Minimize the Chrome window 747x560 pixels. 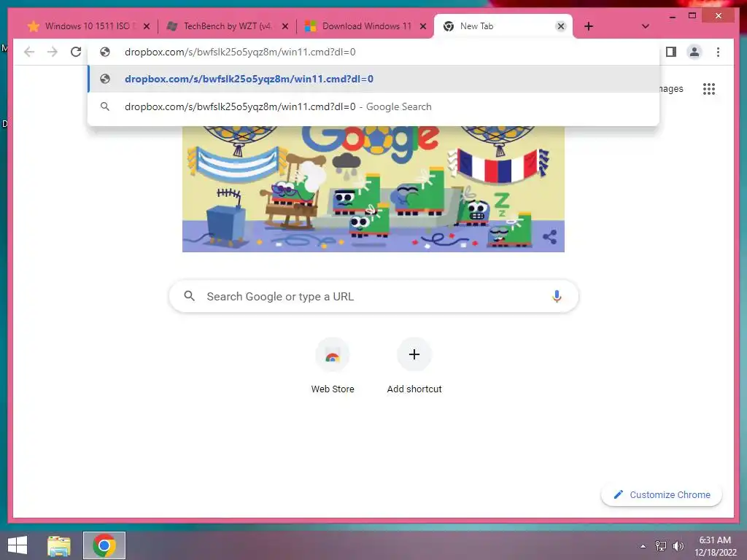pyautogui.click(x=672, y=16)
